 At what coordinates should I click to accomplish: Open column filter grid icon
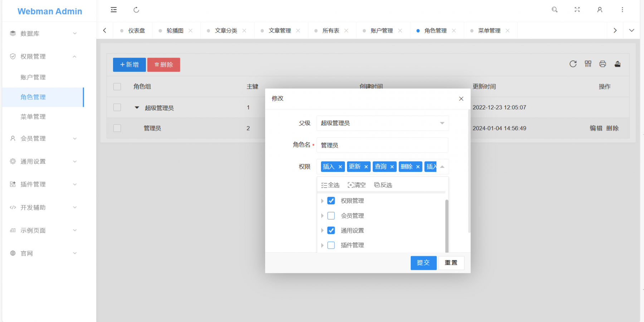pos(588,64)
